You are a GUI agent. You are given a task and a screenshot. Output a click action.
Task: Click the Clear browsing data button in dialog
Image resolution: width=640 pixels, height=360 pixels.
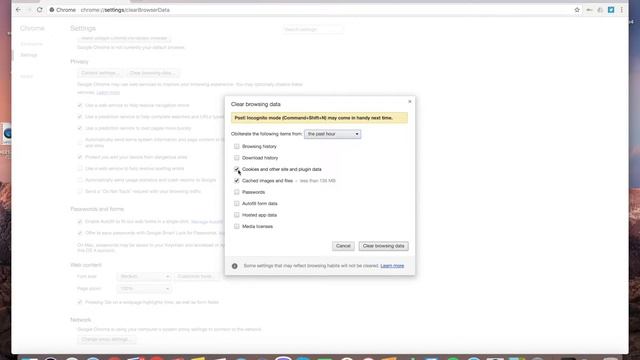coord(383,246)
